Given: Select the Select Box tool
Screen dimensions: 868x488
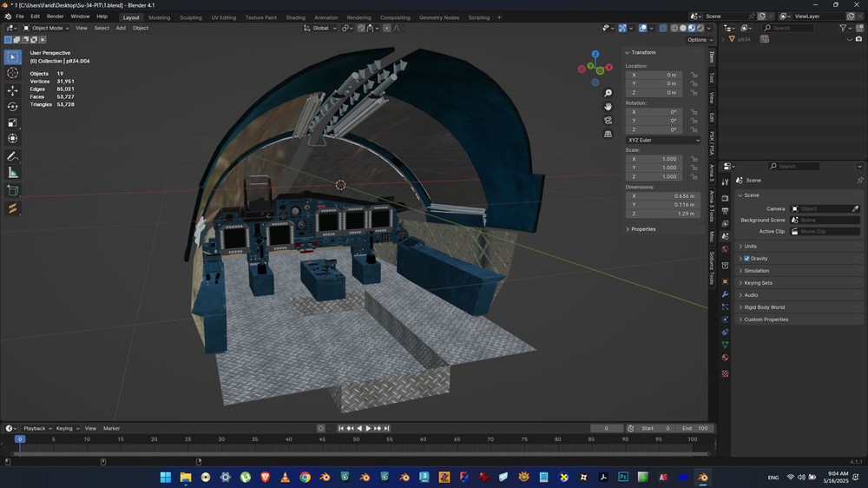Looking at the screenshot, I should pos(13,57).
